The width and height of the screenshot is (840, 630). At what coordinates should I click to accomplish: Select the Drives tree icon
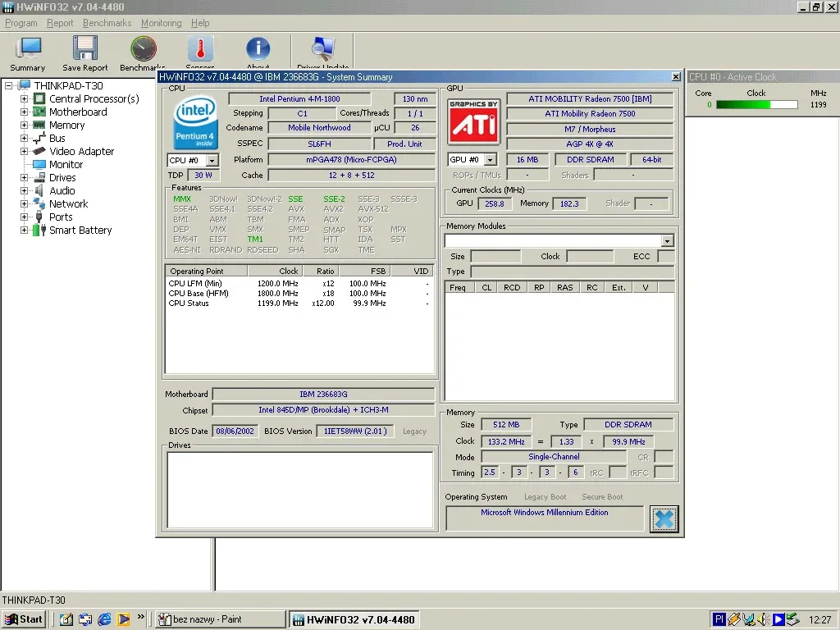[39, 177]
